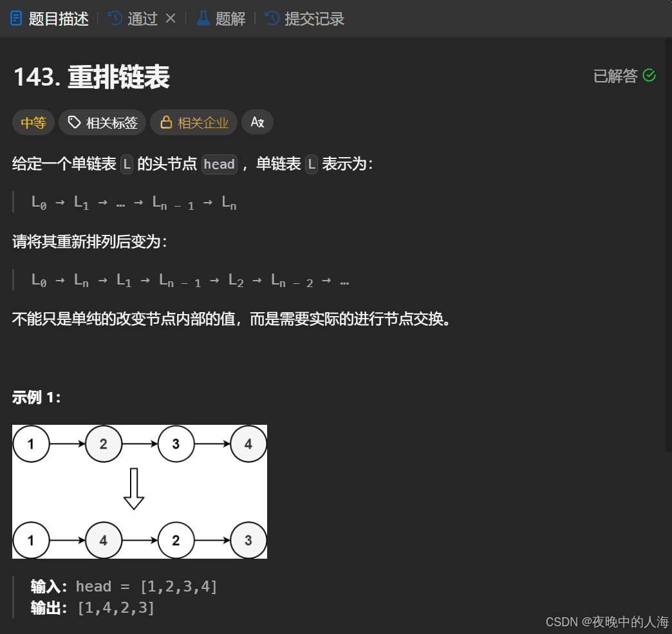Switch to the 题解 tab
672x634 pixels.
[x=230, y=18]
